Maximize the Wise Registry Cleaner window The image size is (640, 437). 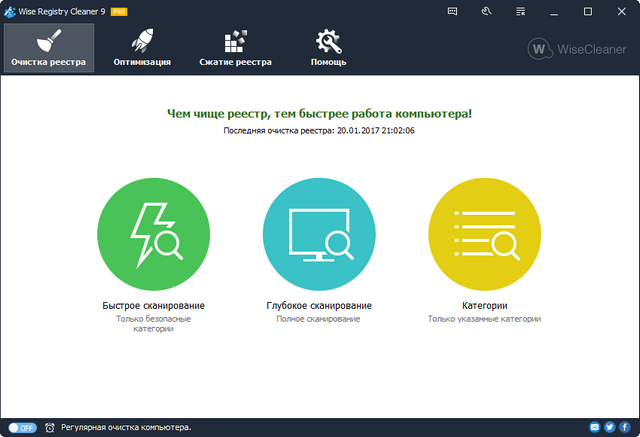tap(588, 12)
